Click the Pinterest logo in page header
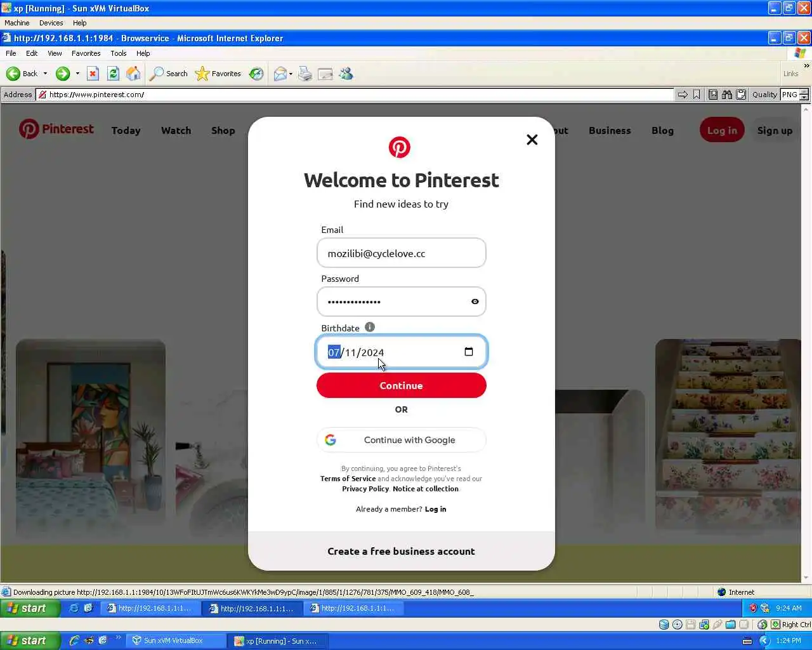812x650 pixels. pyautogui.click(x=56, y=129)
